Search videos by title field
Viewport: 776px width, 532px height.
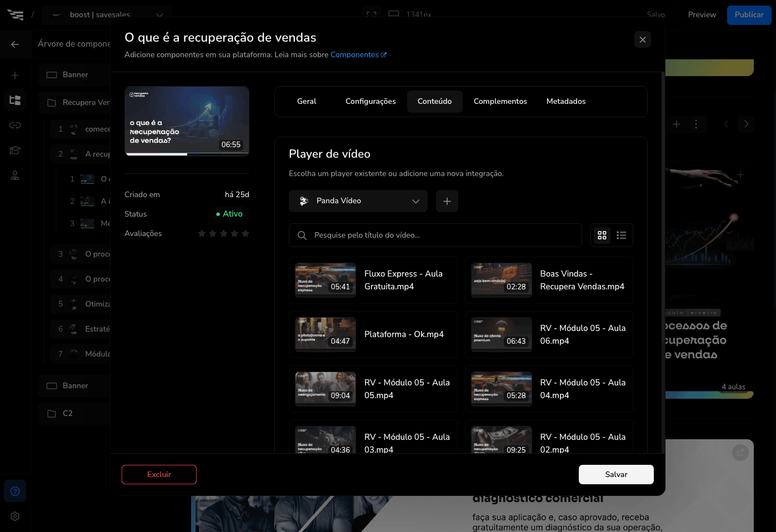[435, 235]
